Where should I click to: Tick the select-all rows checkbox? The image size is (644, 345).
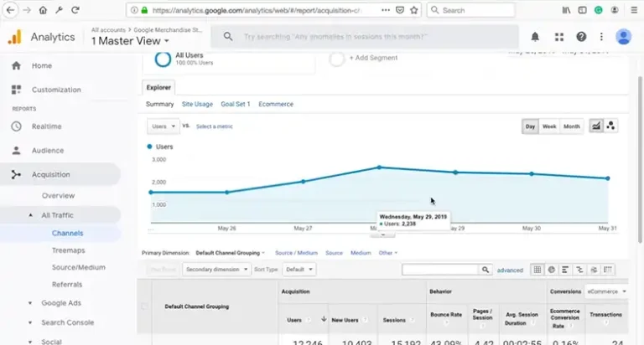(x=144, y=306)
